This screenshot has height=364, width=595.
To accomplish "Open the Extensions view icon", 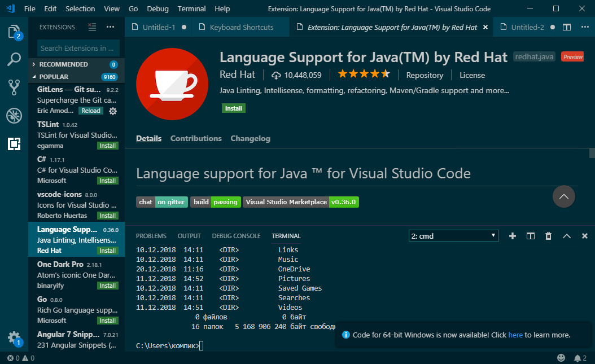I will 14,144.
